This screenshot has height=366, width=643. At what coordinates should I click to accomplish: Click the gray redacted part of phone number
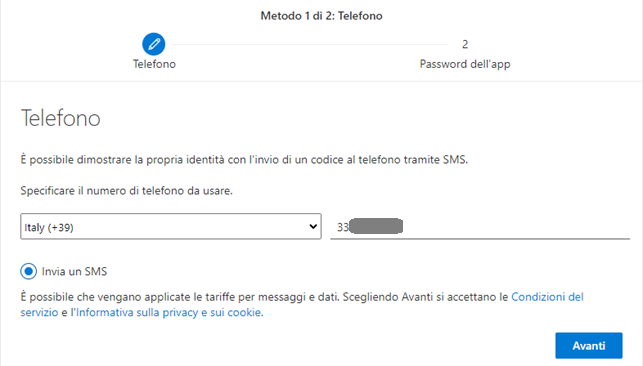click(376, 226)
